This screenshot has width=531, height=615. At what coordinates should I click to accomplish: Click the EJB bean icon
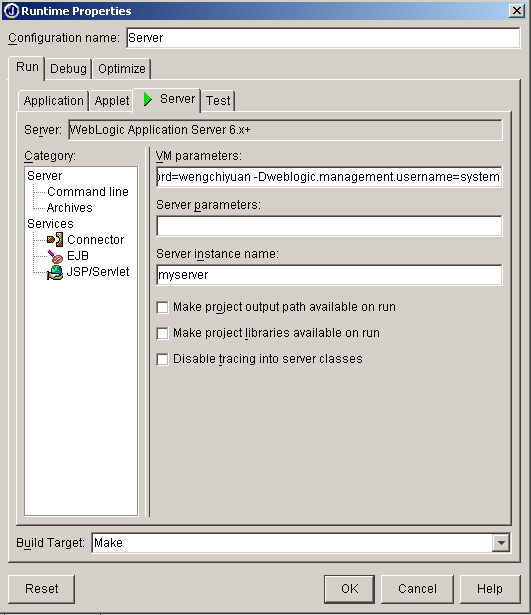(55, 256)
